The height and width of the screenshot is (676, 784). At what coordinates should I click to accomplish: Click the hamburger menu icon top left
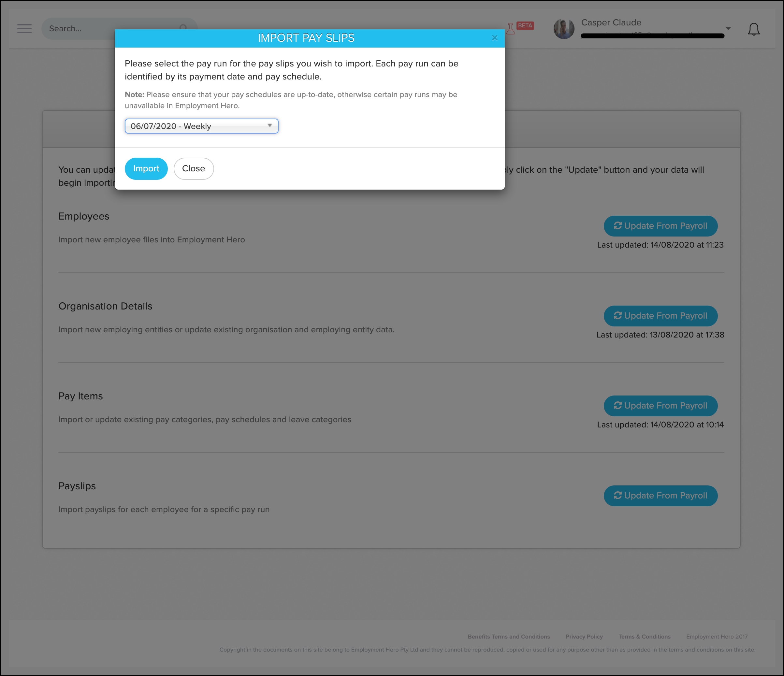tap(24, 29)
